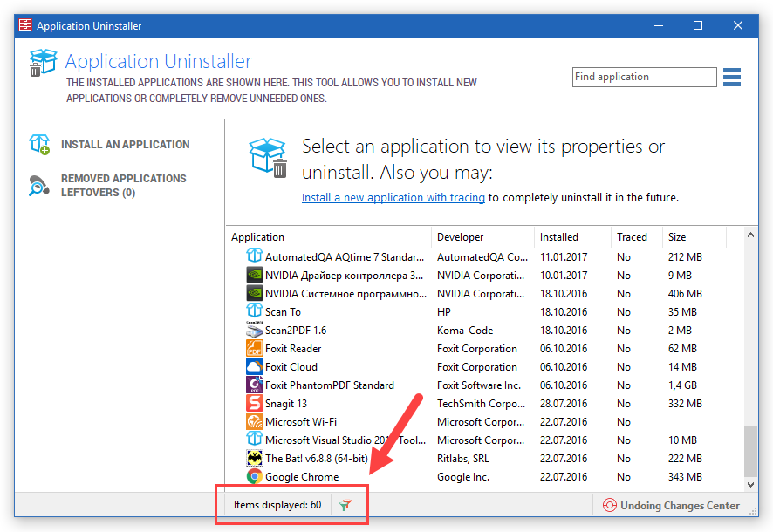Viewport: 773px width, 532px height.
Task: Click the AutomatedQA AQtime 7 icon
Action: click(256, 256)
